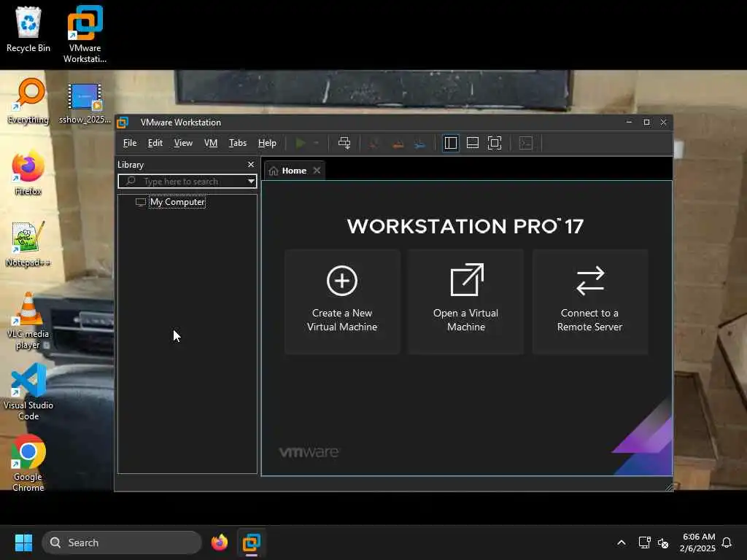Screen dimensions: 747x560
Task: Open the power options dropdown arrow
Action: click(x=316, y=143)
